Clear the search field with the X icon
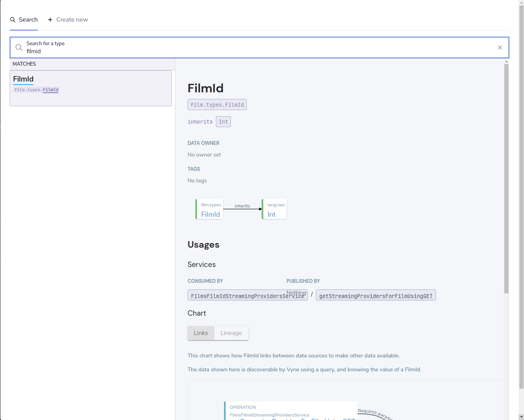Screen dimensions: 524x420 [500, 48]
